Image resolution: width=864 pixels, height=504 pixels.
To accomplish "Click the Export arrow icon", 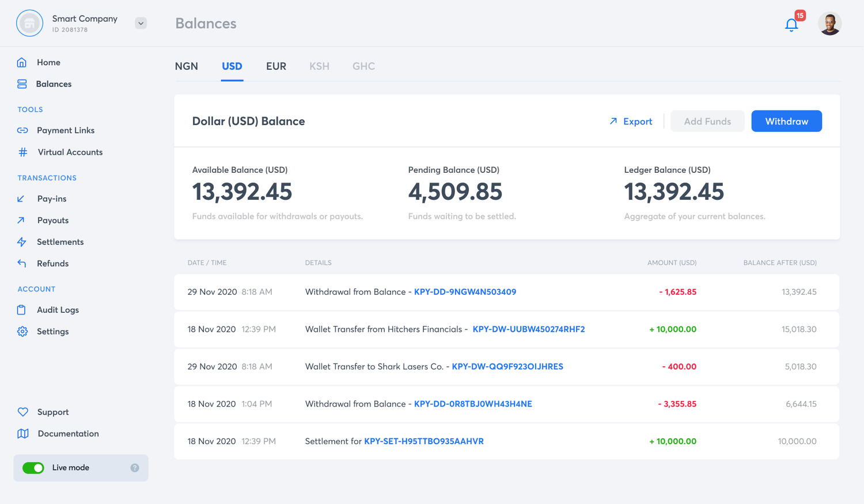I will [x=613, y=121].
